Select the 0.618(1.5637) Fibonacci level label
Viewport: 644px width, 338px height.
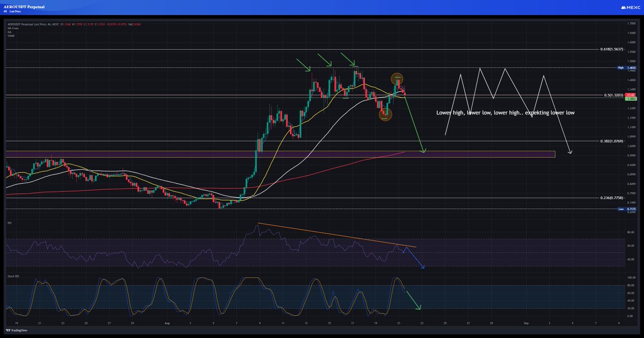coord(611,49)
